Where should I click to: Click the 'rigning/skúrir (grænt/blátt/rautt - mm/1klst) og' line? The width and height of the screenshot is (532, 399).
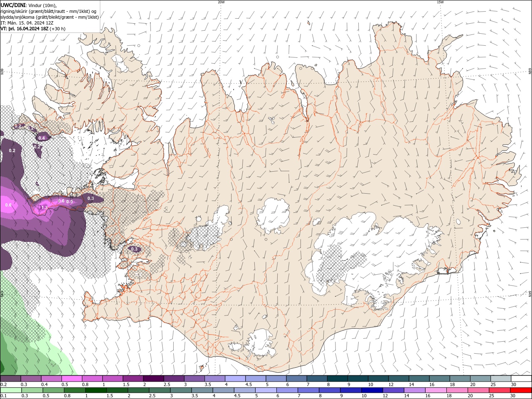coord(48,11)
